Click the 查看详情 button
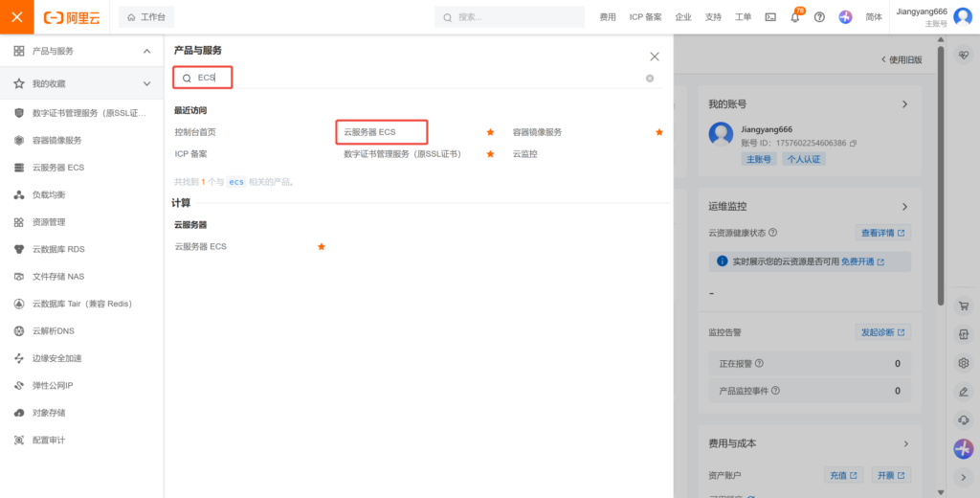 tap(882, 233)
